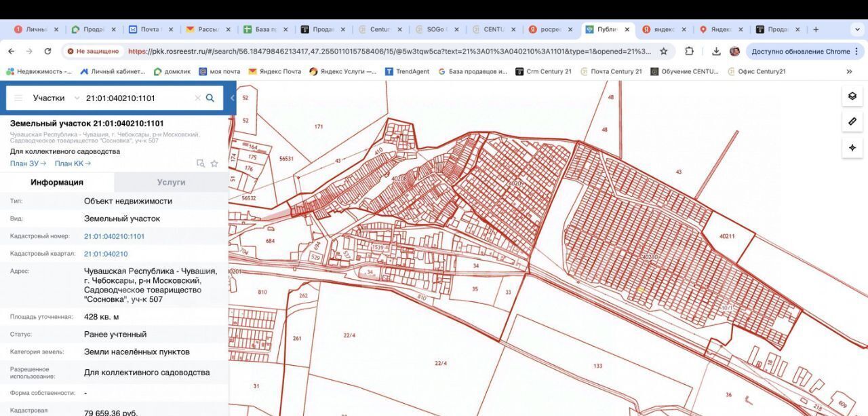Open the tab list dropdown arrow

[x=856, y=30]
